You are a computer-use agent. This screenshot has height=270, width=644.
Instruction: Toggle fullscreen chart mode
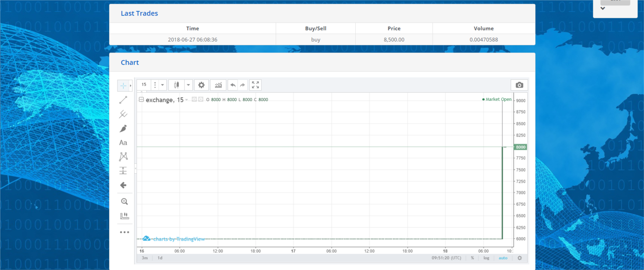coord(256,85)
